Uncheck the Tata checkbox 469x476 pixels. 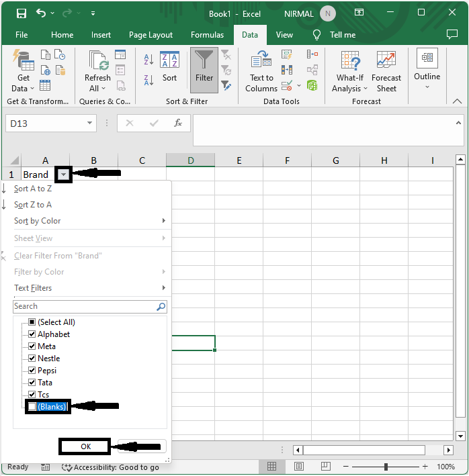[x=32, y=382]
